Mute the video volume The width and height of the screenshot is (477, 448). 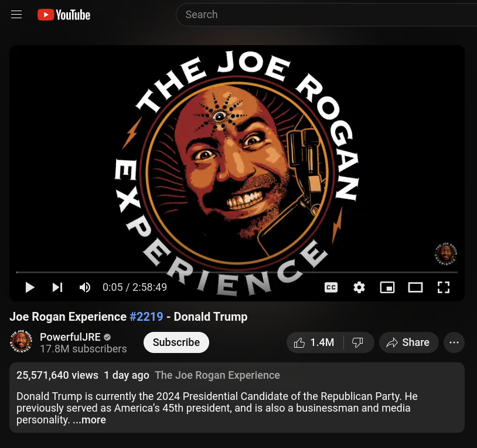[x=85, y=287]
